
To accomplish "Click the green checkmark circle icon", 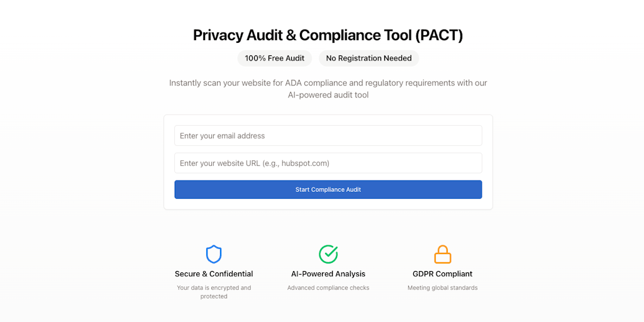I will click(328, 254).
